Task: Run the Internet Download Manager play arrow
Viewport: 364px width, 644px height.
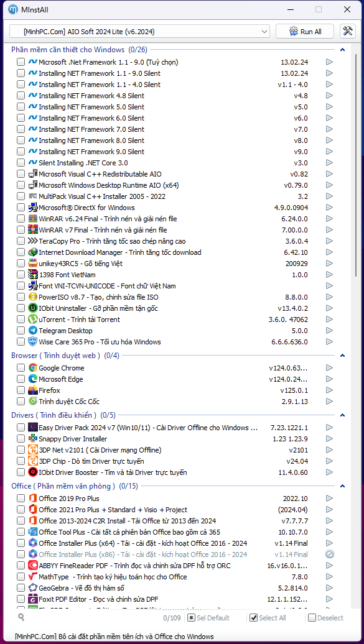Action: click(x=329, y=252)
